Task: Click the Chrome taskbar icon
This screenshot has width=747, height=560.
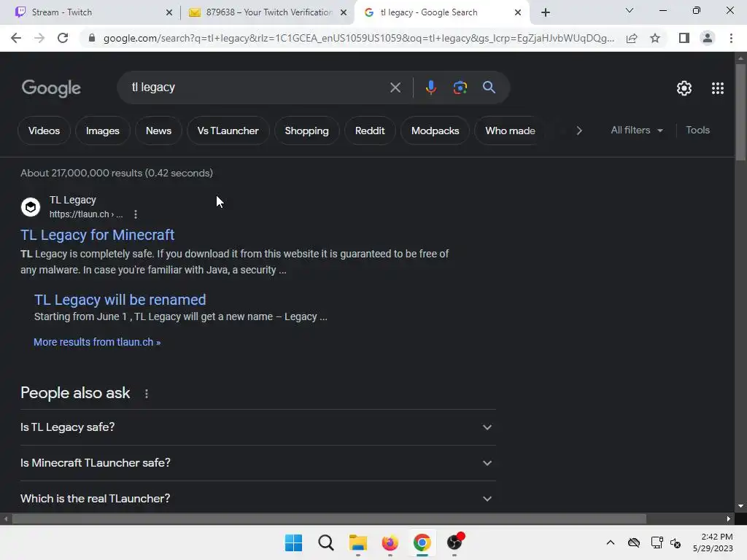Action: [x=422, y=542]
